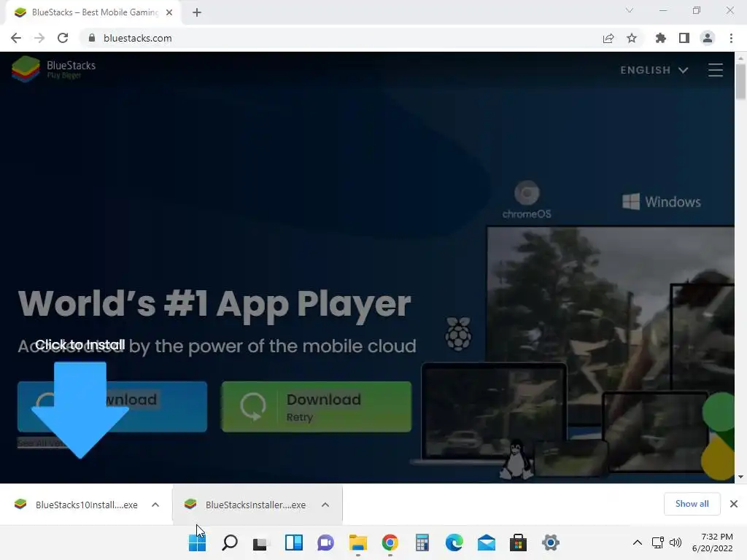Click the lock icon in address bar
747x560 pixels.
92,38
